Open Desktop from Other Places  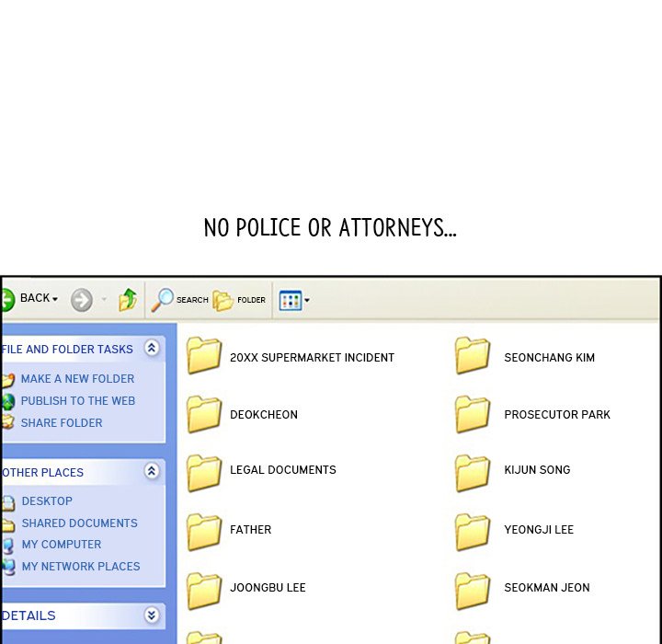[x=47, y=500]
